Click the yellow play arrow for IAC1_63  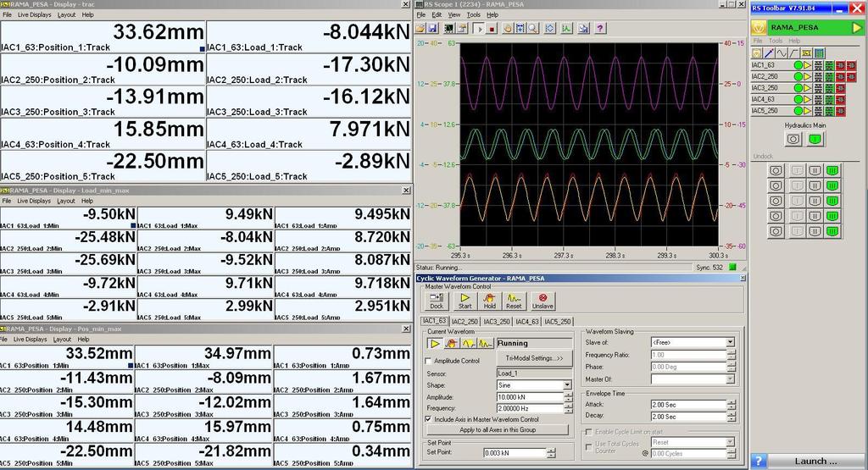(x=807, y=65)
